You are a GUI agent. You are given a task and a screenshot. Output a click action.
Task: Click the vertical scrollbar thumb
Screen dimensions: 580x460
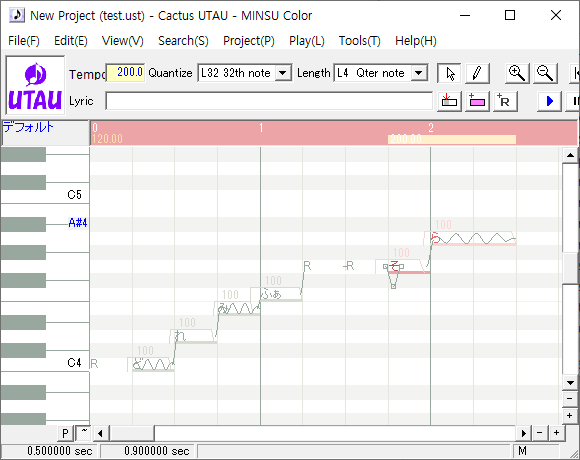[570, 269]
